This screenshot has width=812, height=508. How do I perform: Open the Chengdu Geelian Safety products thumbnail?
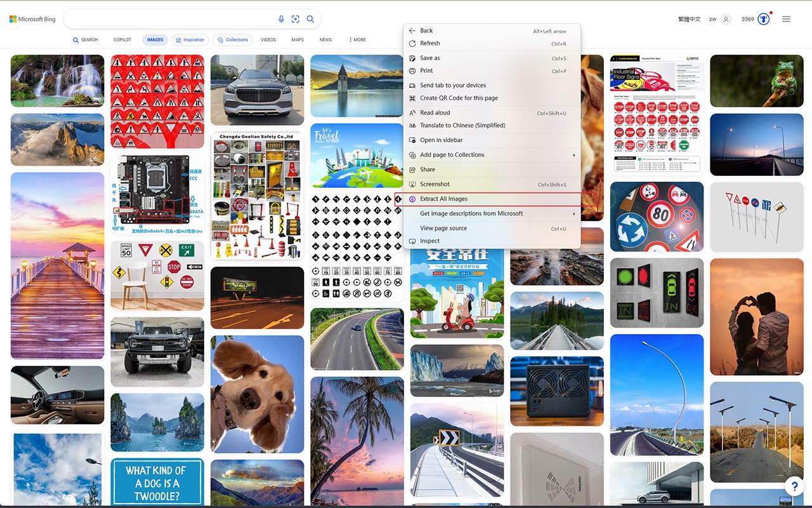pyautogui.click(x=257, y=196)
